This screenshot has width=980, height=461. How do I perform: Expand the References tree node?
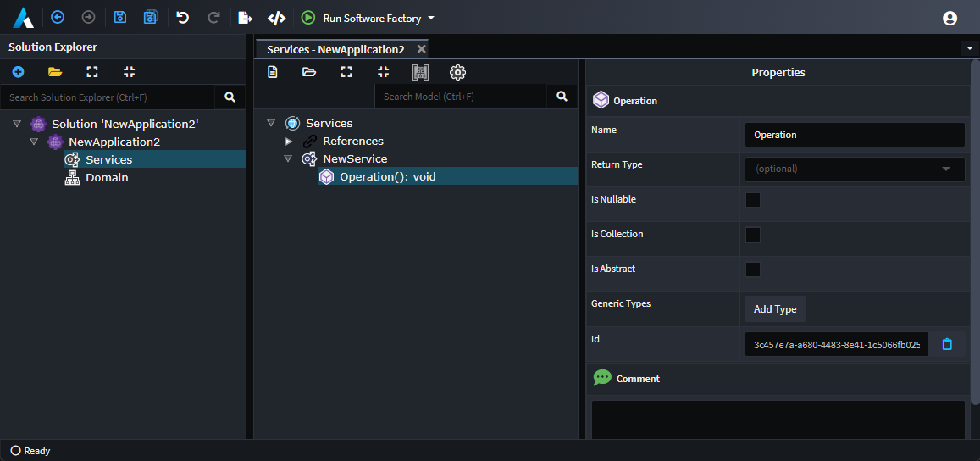click(x=288, y=142)
